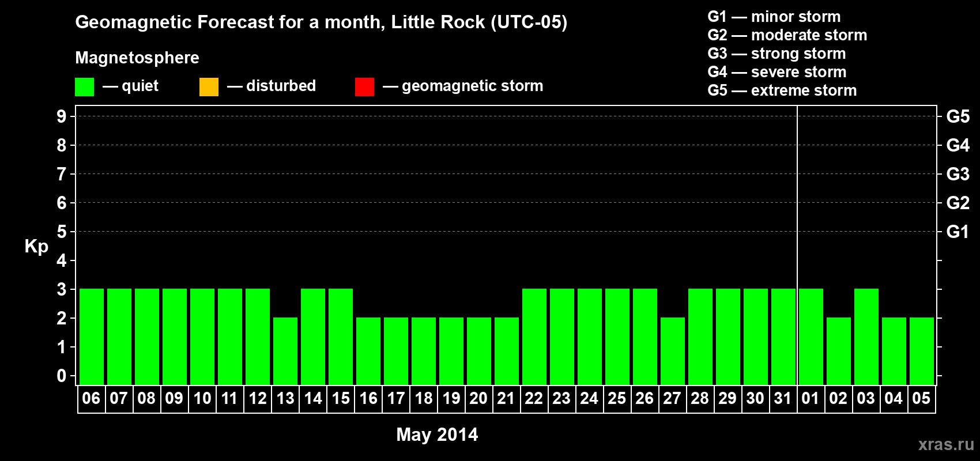
Task: Click the Kp bar for May 27
Action: (673, 351)
